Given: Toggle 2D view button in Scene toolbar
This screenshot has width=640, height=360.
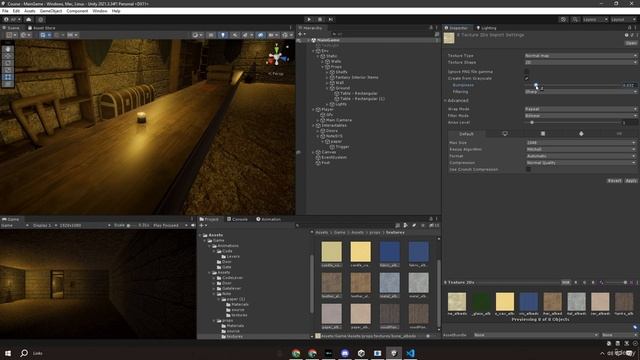Looking at the screenshot, I should pyautogui.click(x=211, y=35).
